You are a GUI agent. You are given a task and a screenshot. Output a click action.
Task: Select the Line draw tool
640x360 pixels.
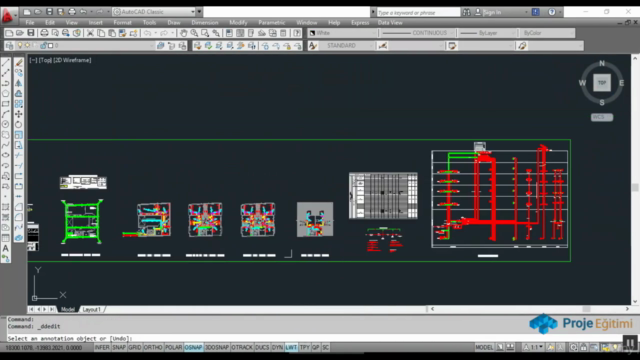pos(6,62)
